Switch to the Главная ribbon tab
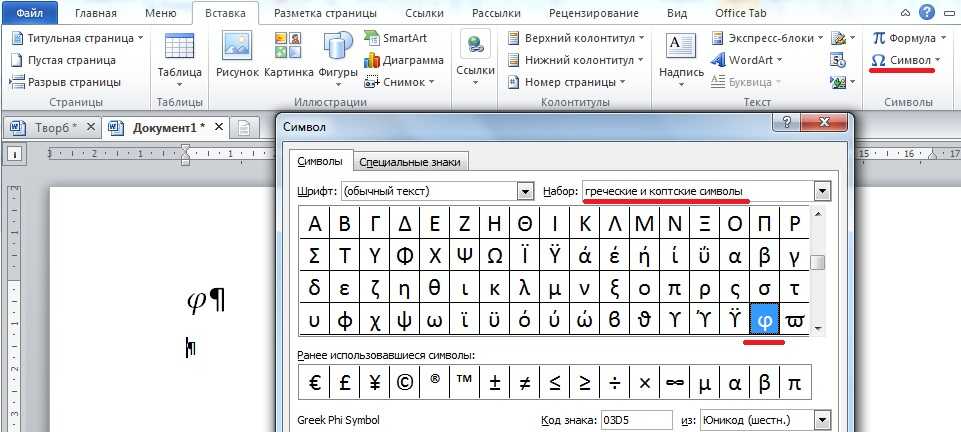The width and height of the screenshot is (961, 432). (x=97, y=13)
